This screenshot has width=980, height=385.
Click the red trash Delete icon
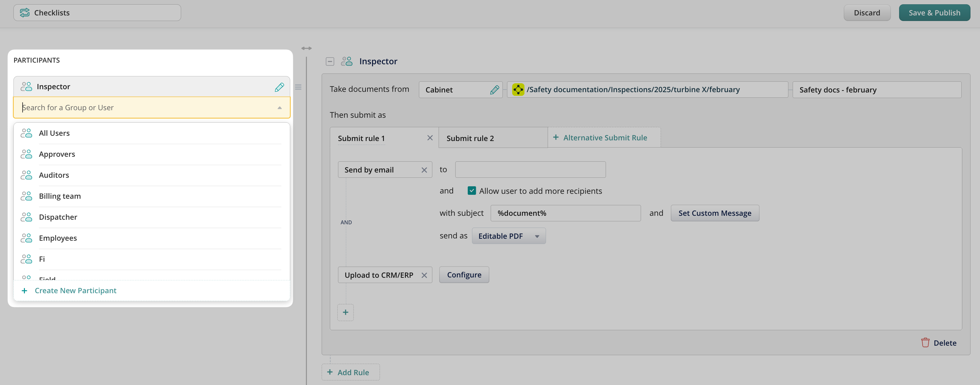[925, 342]
